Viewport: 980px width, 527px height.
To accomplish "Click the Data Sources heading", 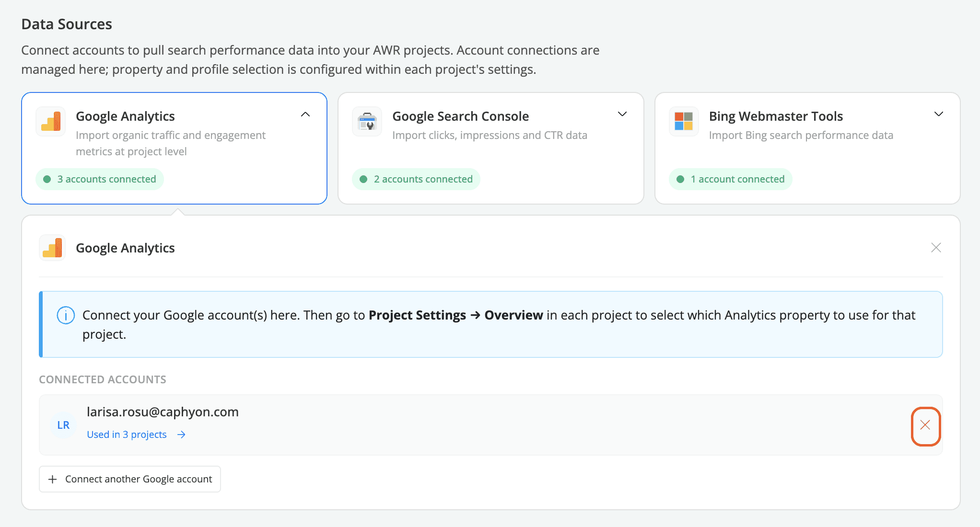I will coord(67,24).
